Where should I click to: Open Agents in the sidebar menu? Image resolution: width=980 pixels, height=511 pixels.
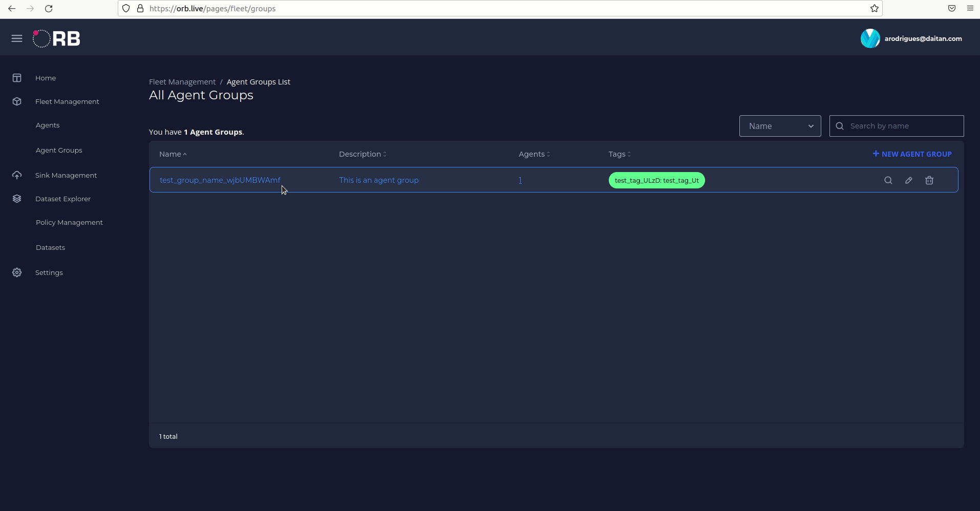coord(47,125)
